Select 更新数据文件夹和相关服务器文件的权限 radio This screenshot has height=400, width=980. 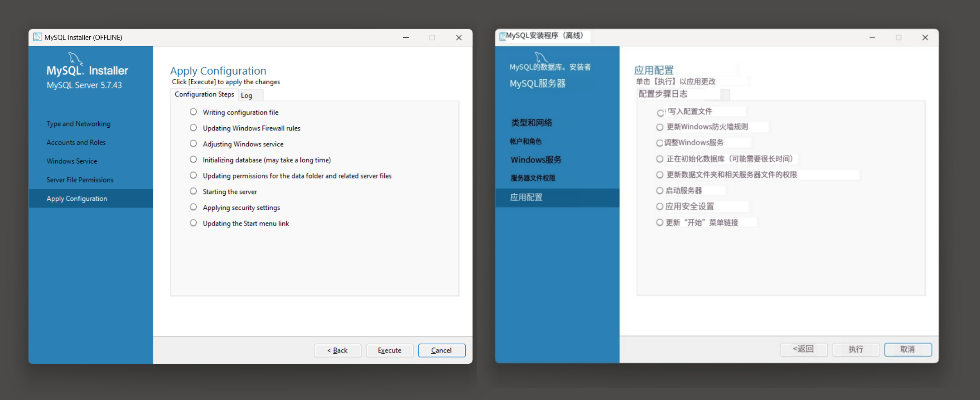coord(660,175)
